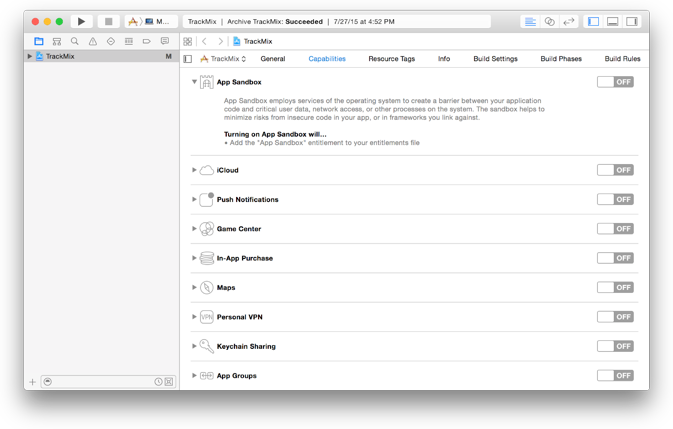The height and width of the screenshot is (429, 673).
Task: Select the TrackMix project row
Action: [x=101, y=56]
